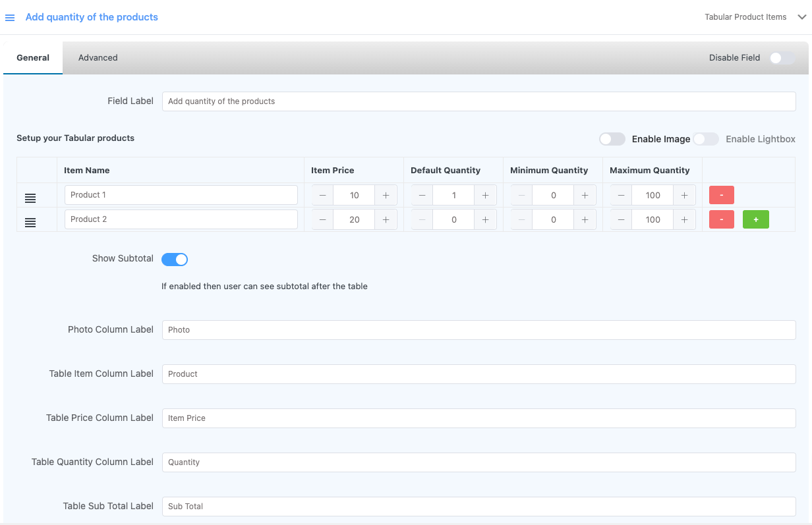Click the 'Default Quantity' column header
This screenshot has height=525, width=812.
[x=446, y=171]
